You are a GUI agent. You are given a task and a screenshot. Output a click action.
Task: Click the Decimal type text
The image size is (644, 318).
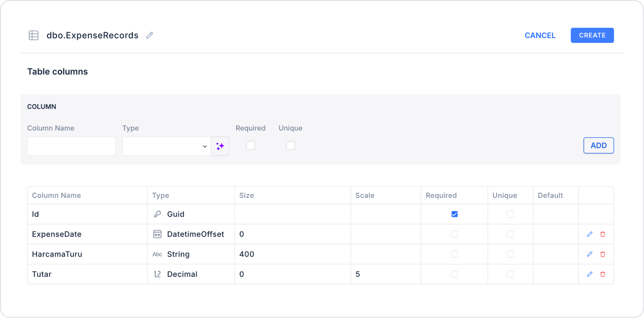182,274
